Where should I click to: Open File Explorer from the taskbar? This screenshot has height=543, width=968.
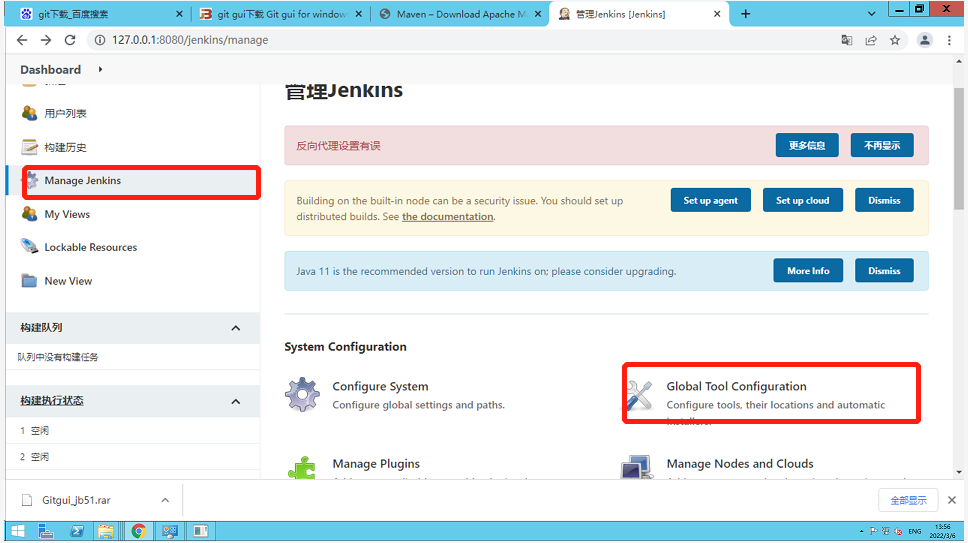[106, 531]
